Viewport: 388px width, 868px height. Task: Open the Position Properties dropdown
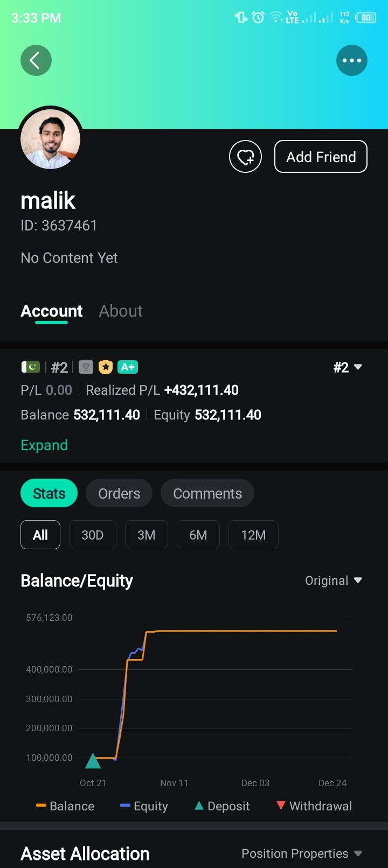point(301,853)
